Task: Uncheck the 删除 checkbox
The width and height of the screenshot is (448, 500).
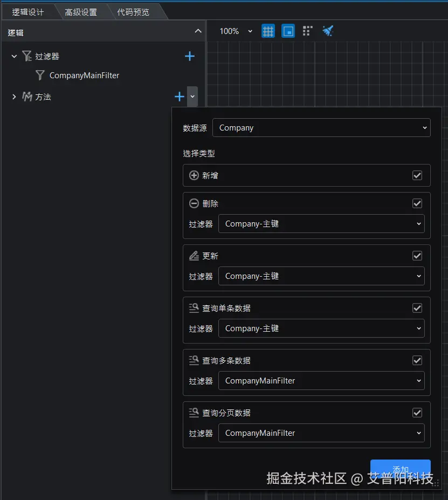Action: (x=417, y=203)
